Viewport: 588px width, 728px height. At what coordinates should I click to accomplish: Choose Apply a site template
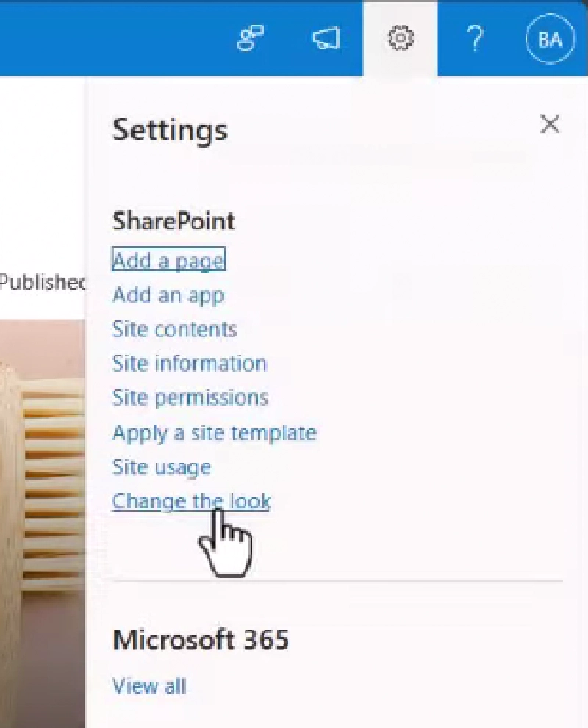pos(214,433)
